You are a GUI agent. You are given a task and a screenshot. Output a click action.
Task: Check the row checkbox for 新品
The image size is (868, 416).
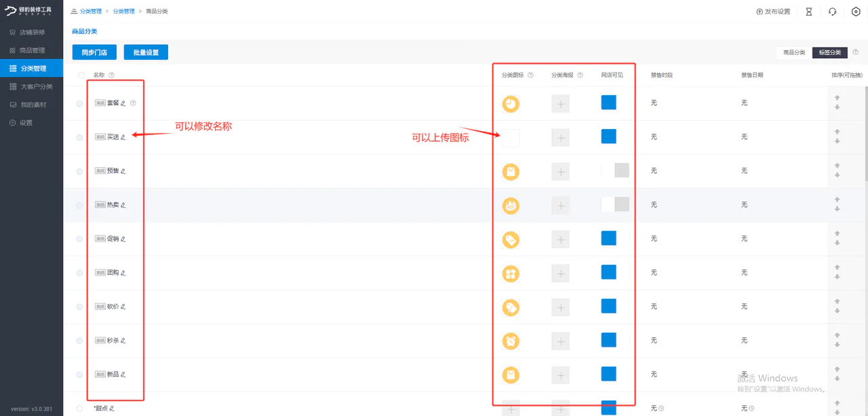[x=80, y=375]
